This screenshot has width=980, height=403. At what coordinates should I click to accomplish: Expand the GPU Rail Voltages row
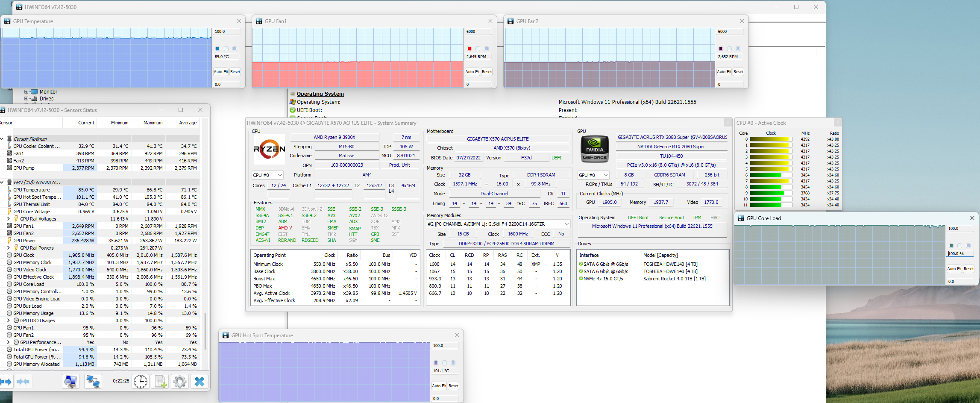9,219
